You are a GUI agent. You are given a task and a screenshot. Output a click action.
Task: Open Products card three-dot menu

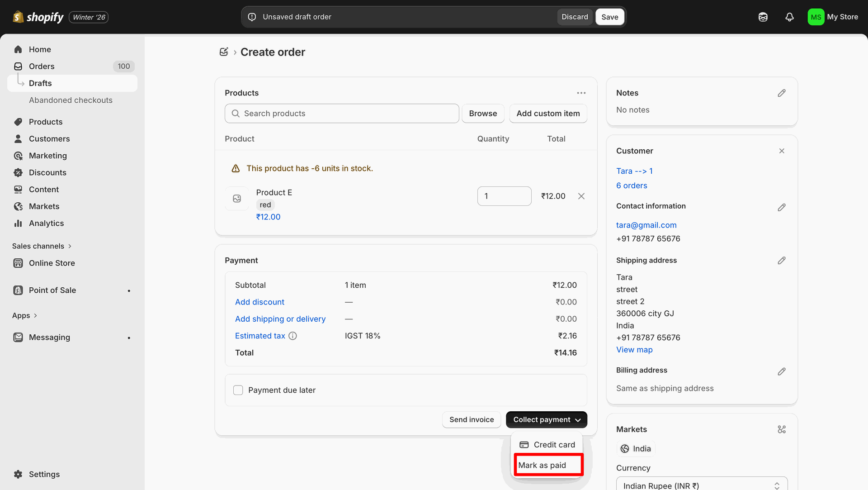click(581, 93)
